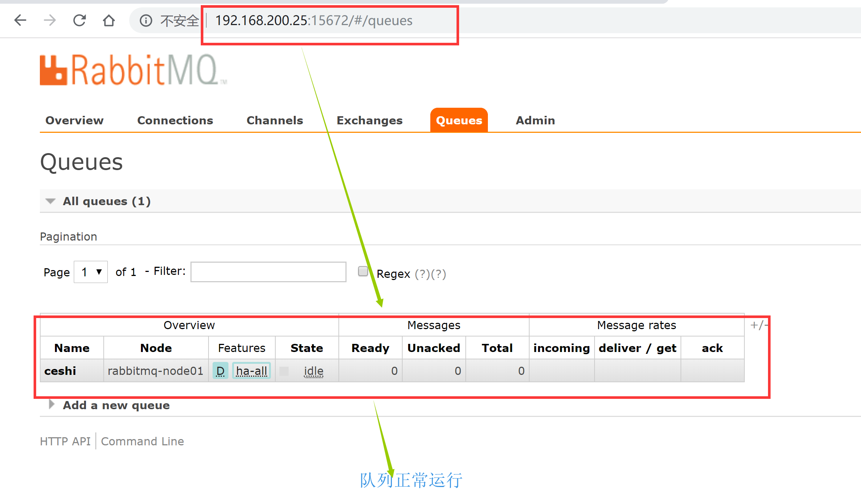
Task: Open the ceshi queue details
Action: pos(60,371)
